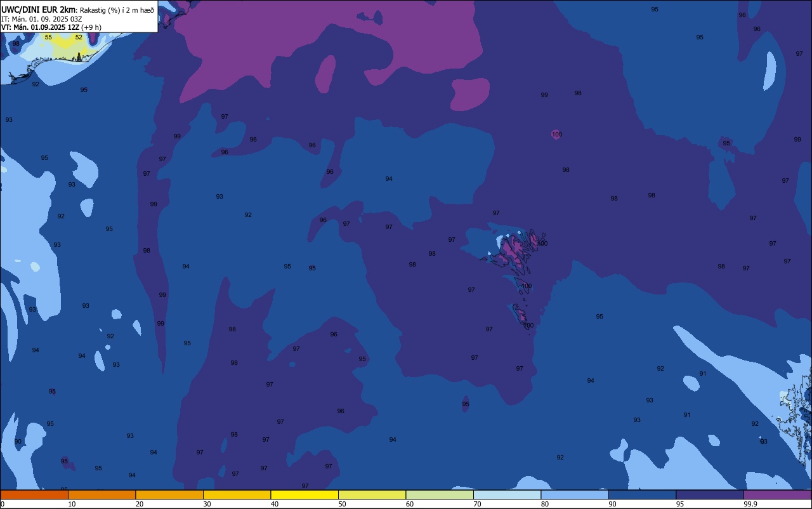Click the "52" value on yellow patch

79,37
